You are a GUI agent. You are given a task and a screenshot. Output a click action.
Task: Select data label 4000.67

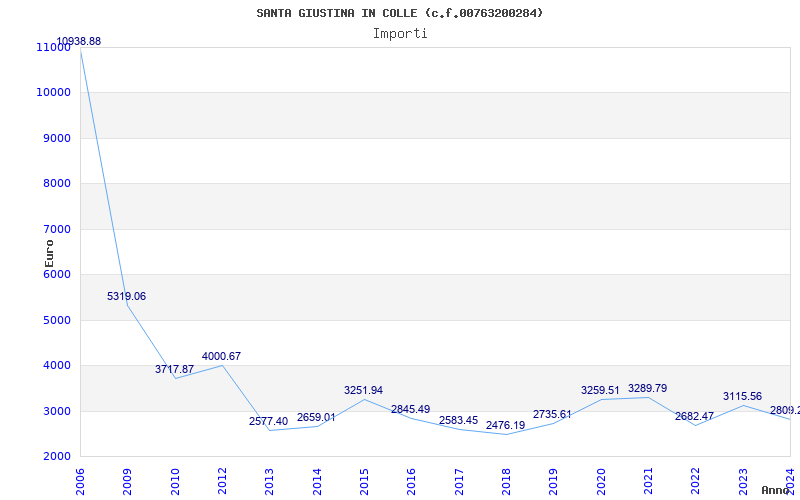click(221, 356)
